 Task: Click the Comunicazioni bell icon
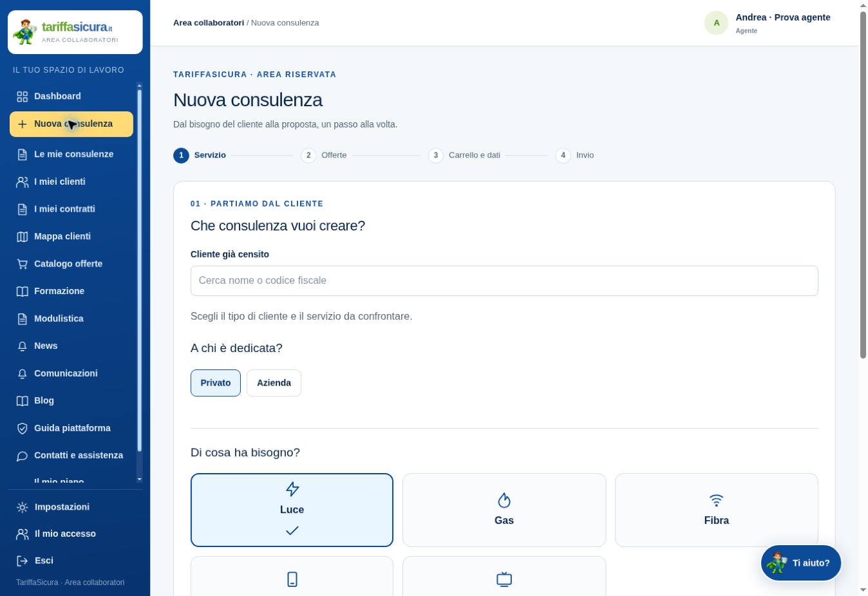click(23, 374)
